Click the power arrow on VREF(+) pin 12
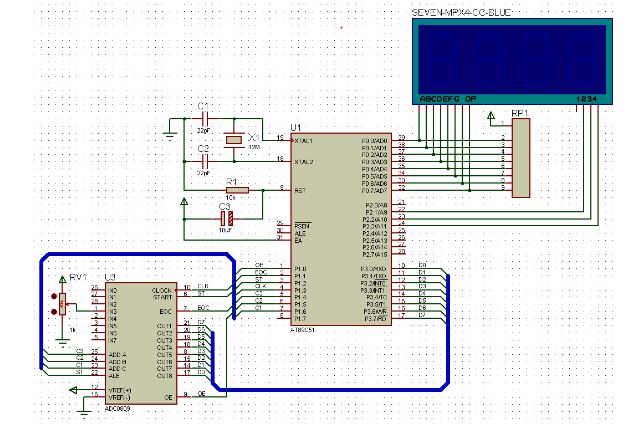The height and width of the screenshot is (444, 627). [x=74, y=390]
